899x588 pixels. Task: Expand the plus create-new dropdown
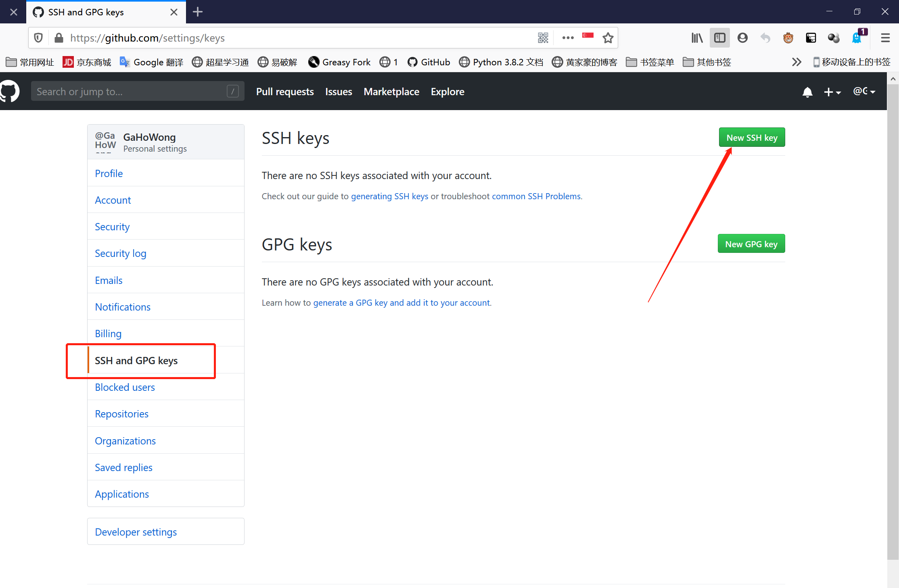tap(832, 92)
